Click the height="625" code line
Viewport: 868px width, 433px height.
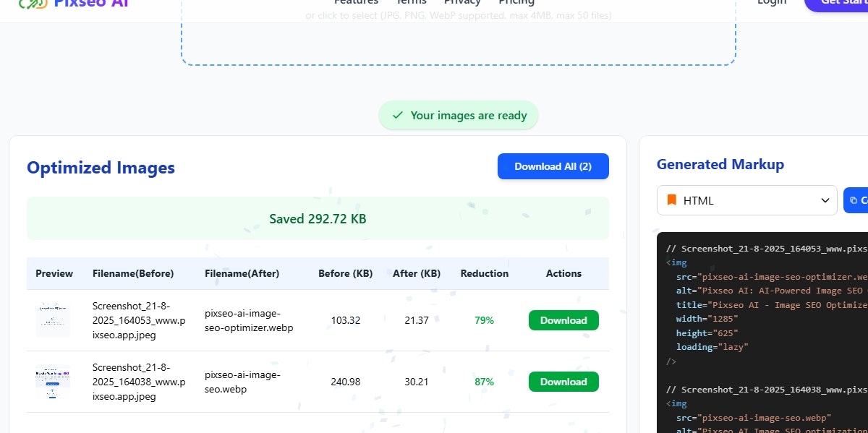point(707,333)
